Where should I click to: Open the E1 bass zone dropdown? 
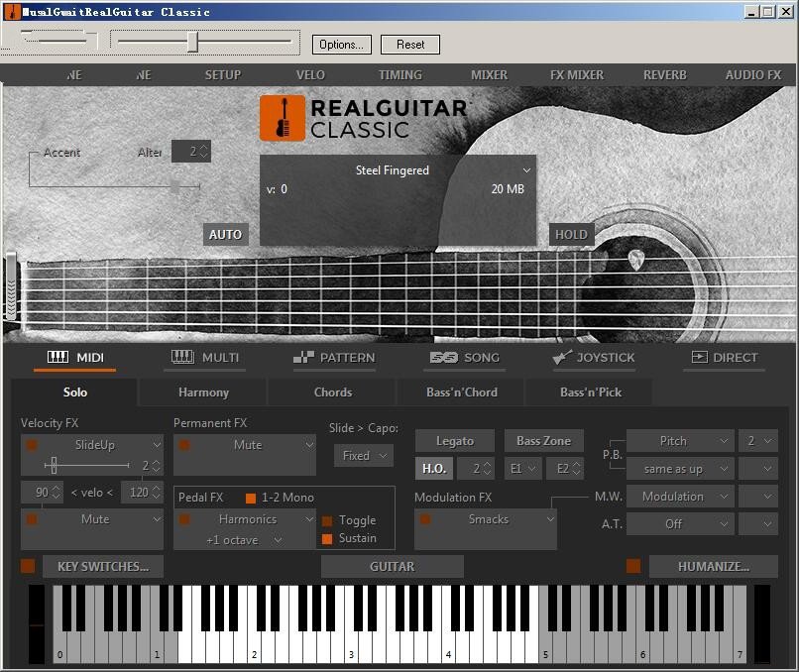(523, 468)
